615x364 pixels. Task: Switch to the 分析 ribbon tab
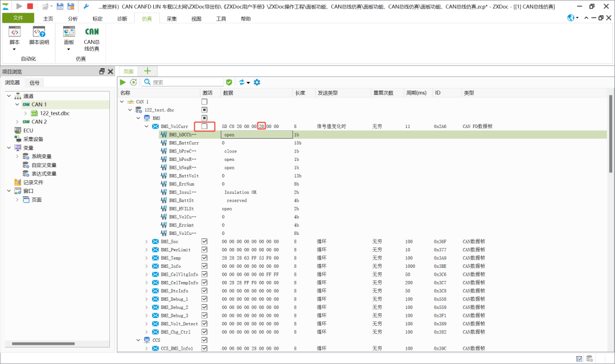tap(73, 18)
